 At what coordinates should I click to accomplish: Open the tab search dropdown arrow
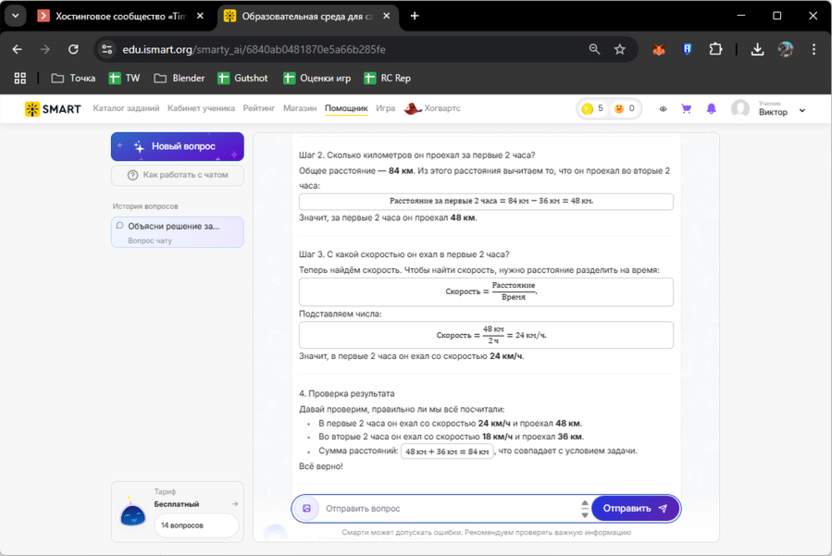pos(16,16)
